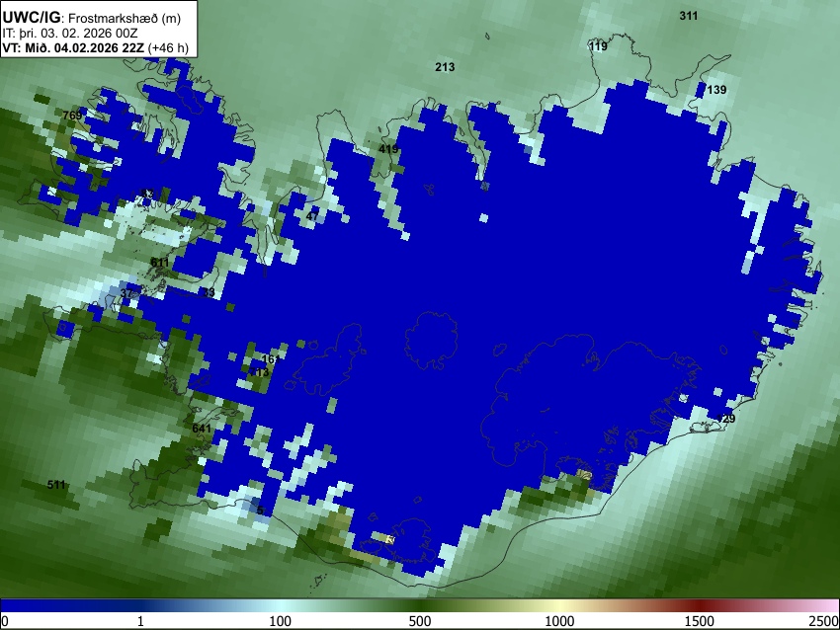Click the map value 511
The height and width of the screenshot is (630, 840).
pyautogui.click(x=56, y=485)
